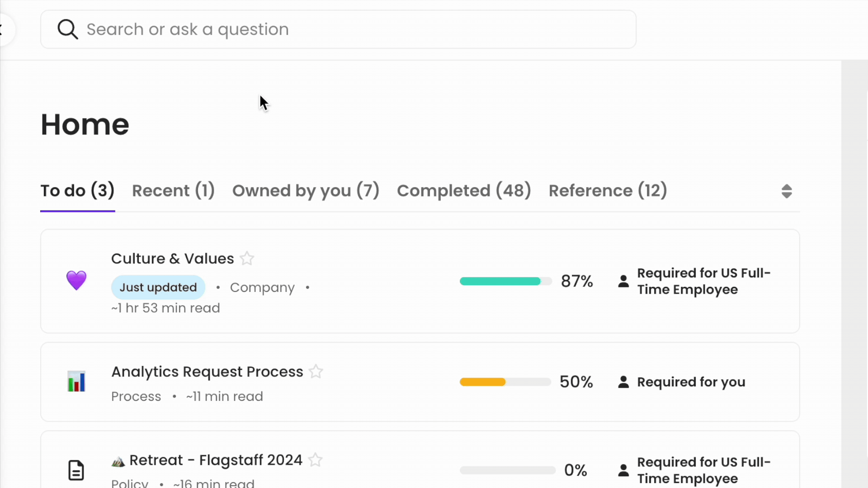868x488 pixels.
Task: Open the Culture & Values title link
Action: (173, 258)
